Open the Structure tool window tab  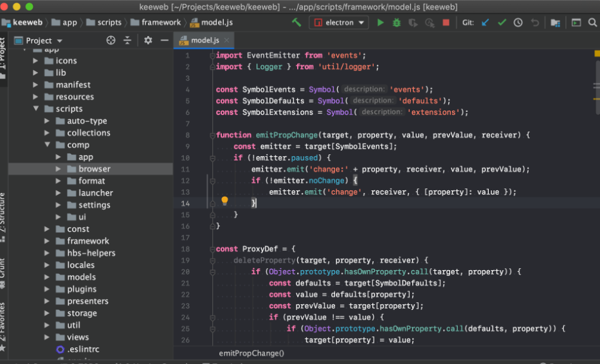click(x=3, y=217)
